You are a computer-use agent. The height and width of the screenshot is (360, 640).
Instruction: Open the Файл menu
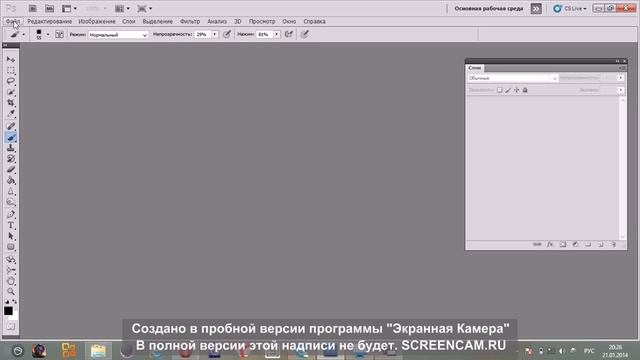coord(13,21)
